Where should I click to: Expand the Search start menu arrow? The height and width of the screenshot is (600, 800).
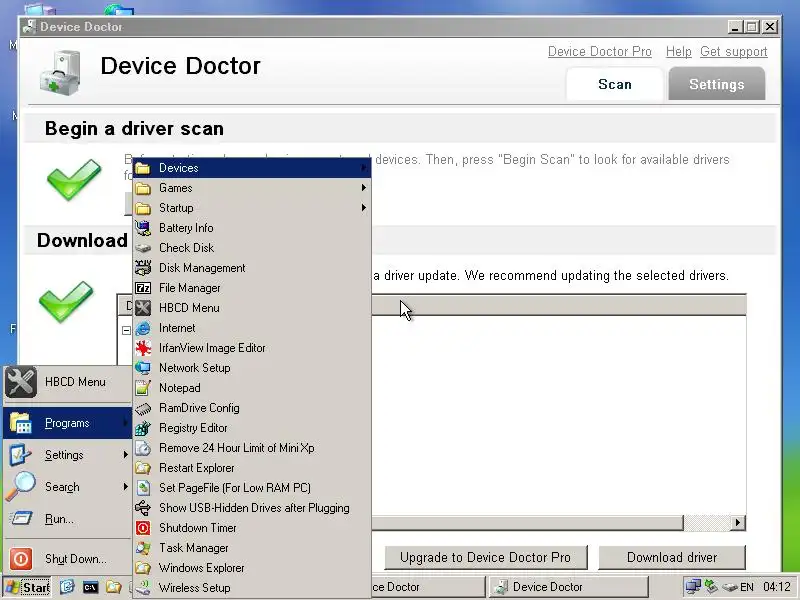pos(126,487)
